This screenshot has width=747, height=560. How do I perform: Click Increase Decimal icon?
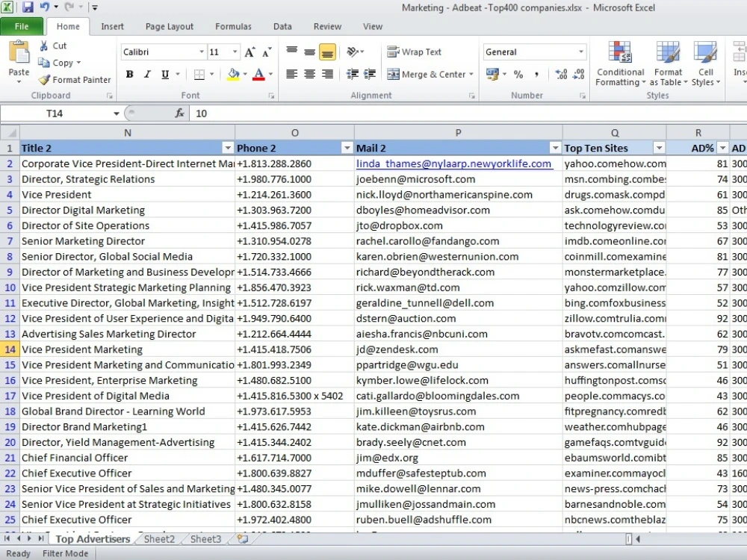[x=561, y=74]
